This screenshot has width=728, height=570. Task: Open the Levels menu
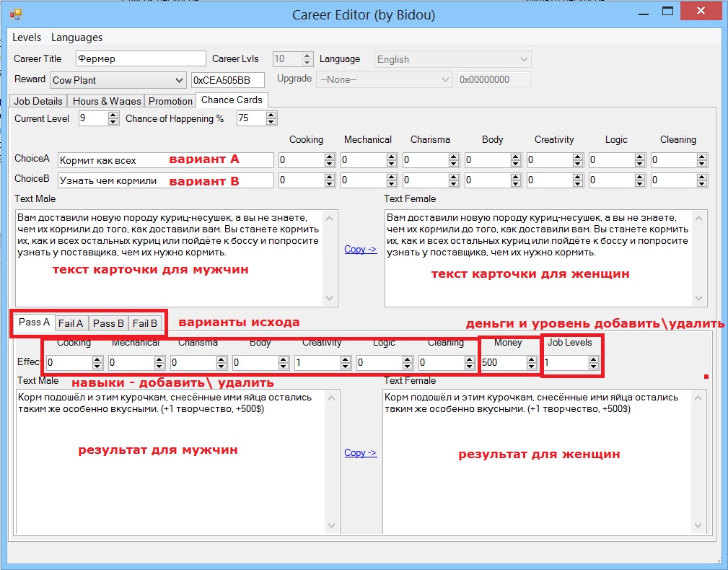pos(27,38)
